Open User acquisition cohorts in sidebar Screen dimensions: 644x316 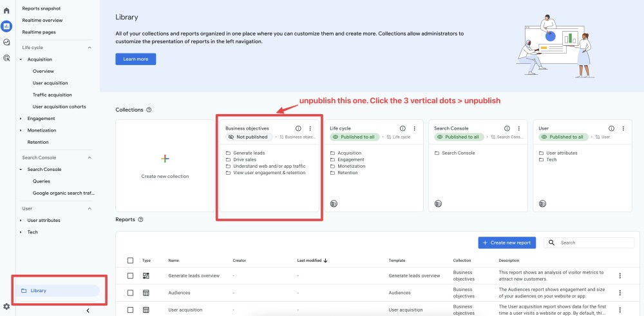pos(59,106)
